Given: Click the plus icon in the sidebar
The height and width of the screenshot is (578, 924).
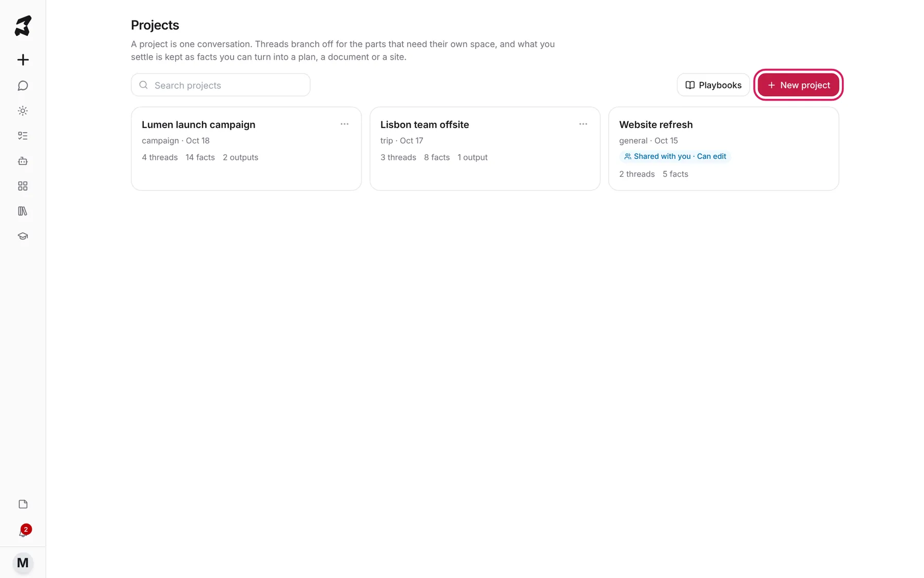Looking at the screenshot, I should pyautogui.click(x=23, y=60).
